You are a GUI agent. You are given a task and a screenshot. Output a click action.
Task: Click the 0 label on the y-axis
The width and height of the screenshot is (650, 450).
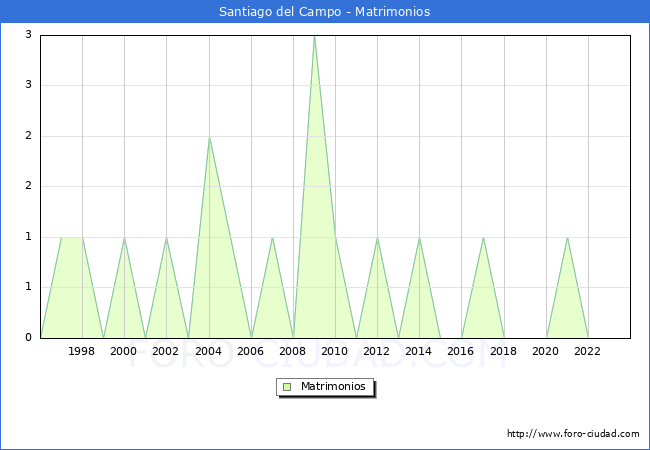pos(28,337)
